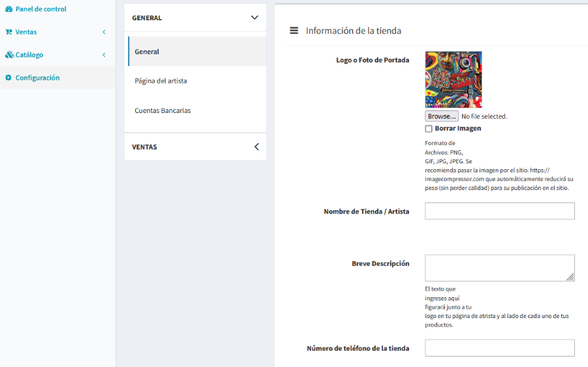Click the Nombre de Tienda / Artista label
This screenshot has height=367, width=588.
[367, 212]
